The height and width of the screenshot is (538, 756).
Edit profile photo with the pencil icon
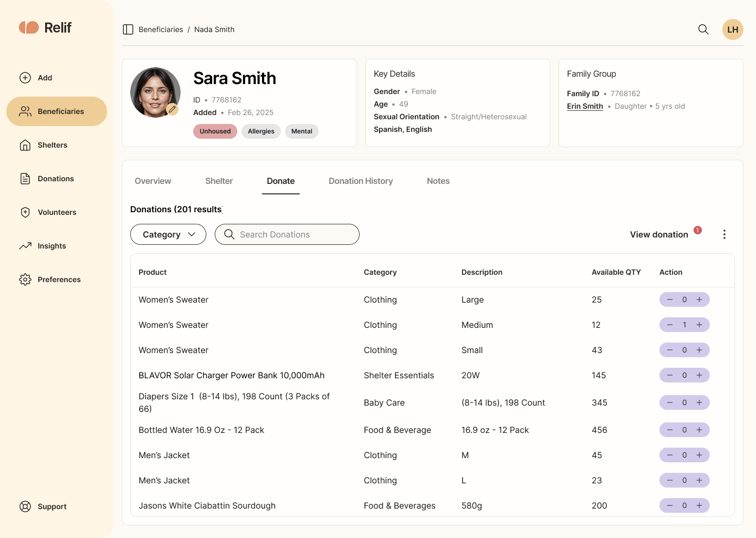tap(172, 109)
